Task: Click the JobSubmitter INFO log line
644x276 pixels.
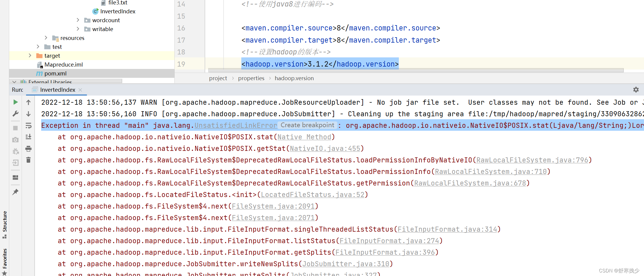Action: click(x=342, y=114)
